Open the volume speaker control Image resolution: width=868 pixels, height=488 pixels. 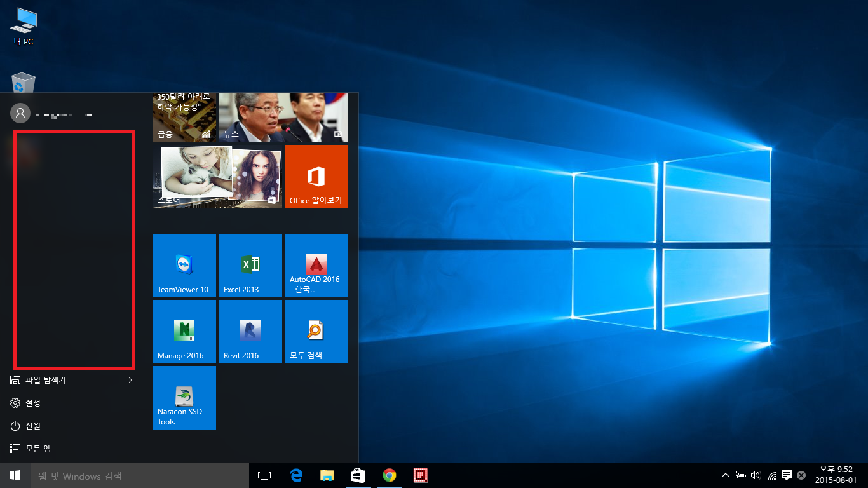(x=756, y=475)
